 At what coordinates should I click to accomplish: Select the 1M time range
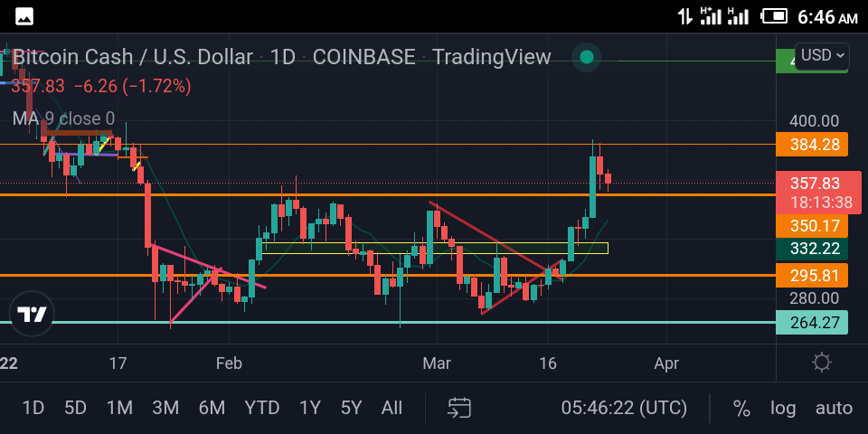[119, 409]
